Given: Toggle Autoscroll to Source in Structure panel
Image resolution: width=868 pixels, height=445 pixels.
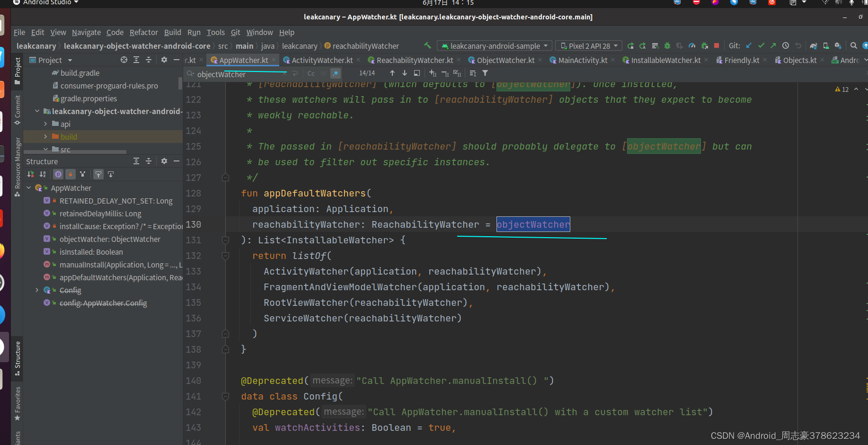Looking at the screenshot, I should pos(98,174).
